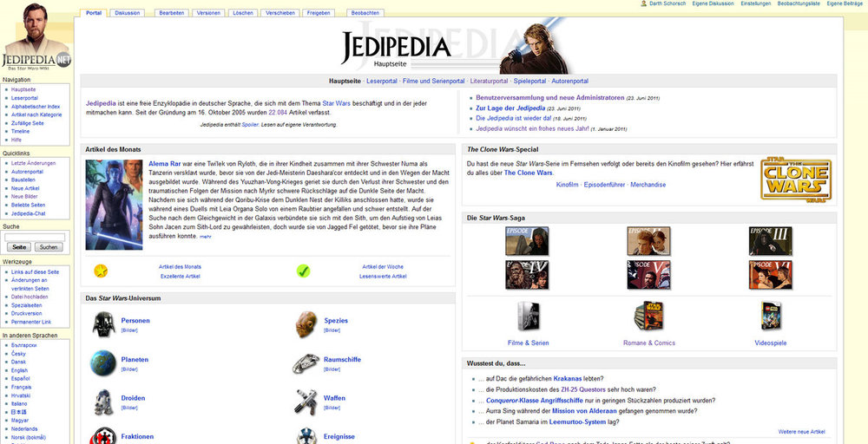This screenshot has width=868, height=444.
Task: Open Bilder link under Personen
Action: pyautogui.click(x=129, y=330)
